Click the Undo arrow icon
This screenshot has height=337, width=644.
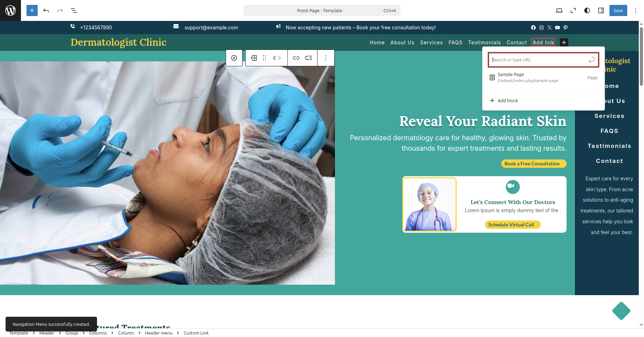tap(46, 10)
